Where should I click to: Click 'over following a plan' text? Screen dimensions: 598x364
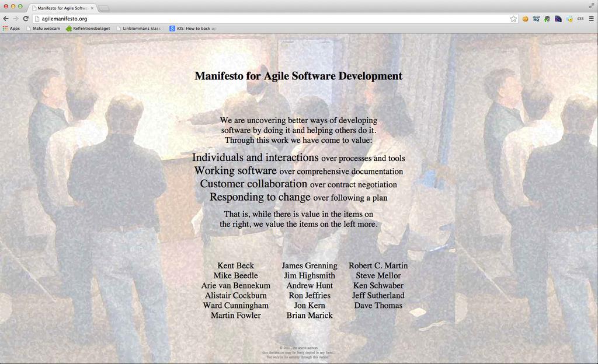pyautogui.click(x=350, y=198)
